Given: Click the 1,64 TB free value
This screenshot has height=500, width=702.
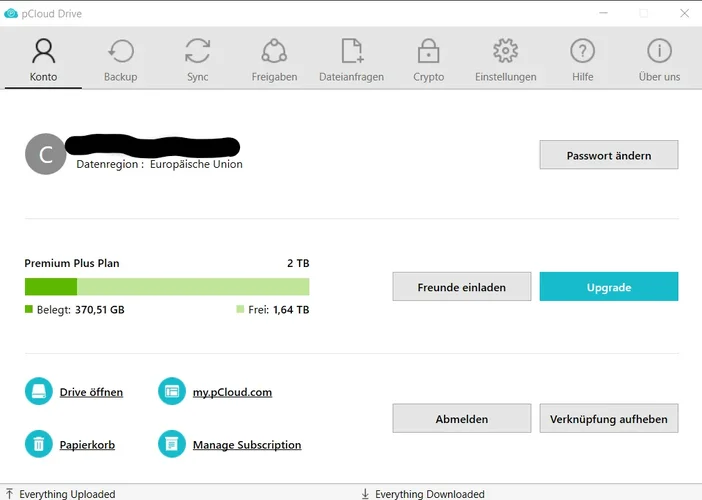Looking at the screenshot, I should coord(291,310).
